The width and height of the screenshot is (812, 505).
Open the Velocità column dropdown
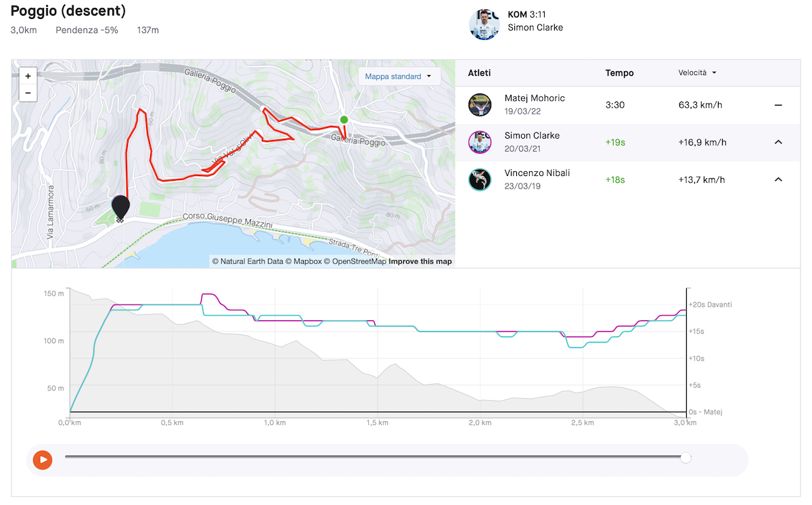[x=698, y=72]
